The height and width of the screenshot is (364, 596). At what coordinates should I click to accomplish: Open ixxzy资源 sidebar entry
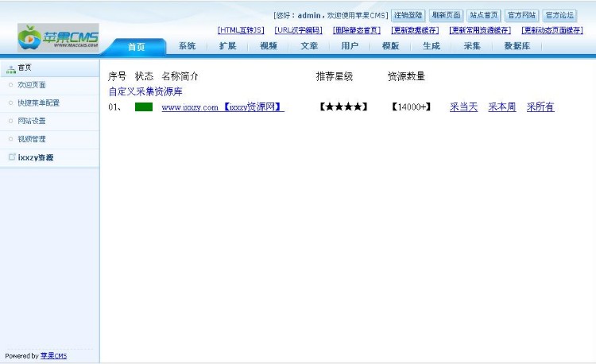click(35, 157)
